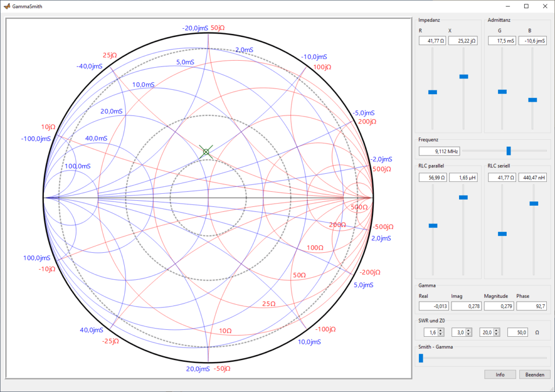
Task: Click the red 200jΩ chart label
Action: pos(367,122)
